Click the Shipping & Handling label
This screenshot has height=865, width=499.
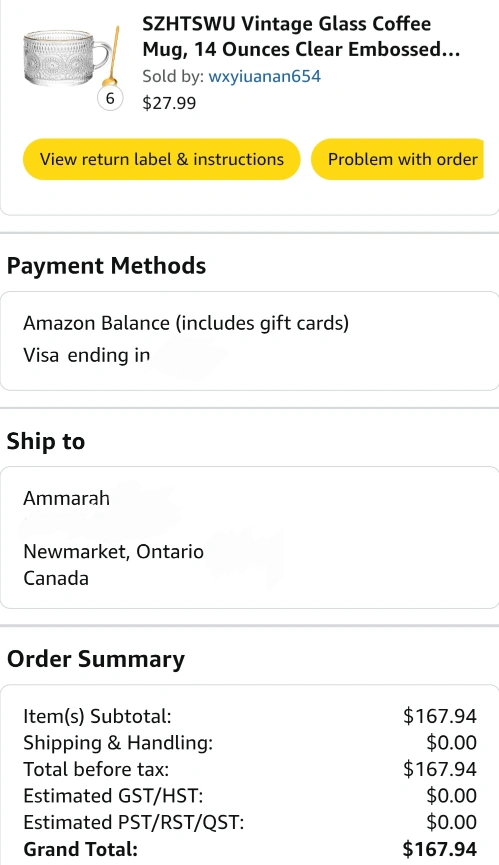tap(118, 743)
